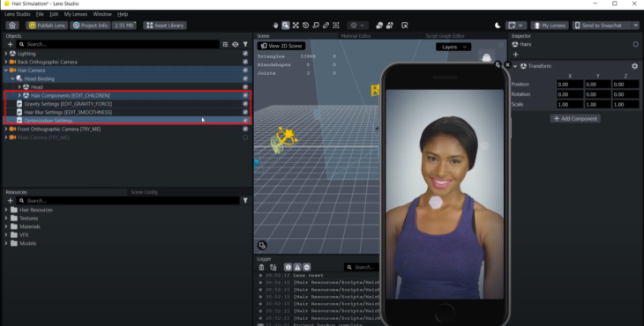The width and height of the screenshot is (644, 326).
Task: Toggle Front Orthographic Camera checkbox
Action: point(245,129)
